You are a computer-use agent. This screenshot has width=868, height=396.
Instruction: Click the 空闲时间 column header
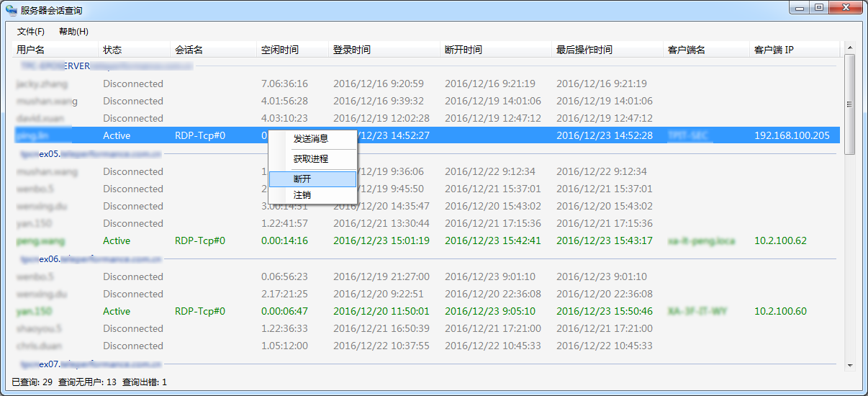(x=280, y=50)
